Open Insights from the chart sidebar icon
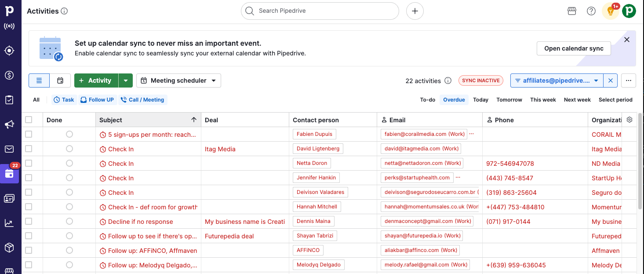Image resolution: width=644 pixels, height=274 pixels. 9,223
